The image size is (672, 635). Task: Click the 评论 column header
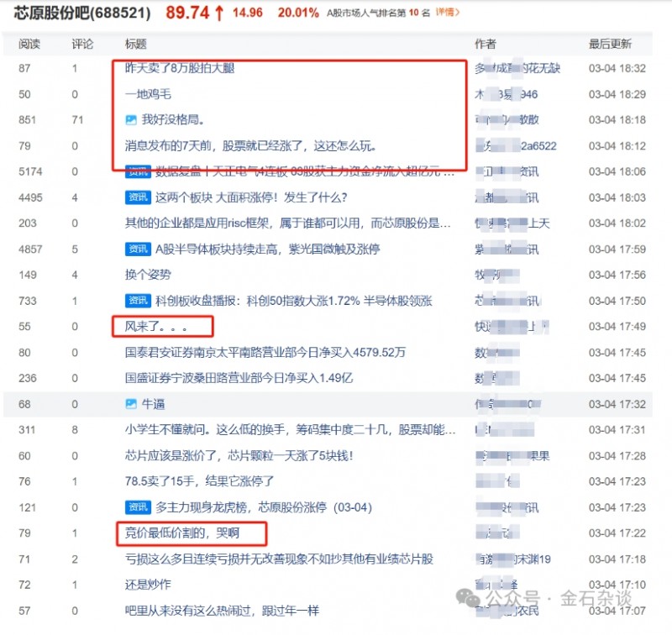click(82, 44)
